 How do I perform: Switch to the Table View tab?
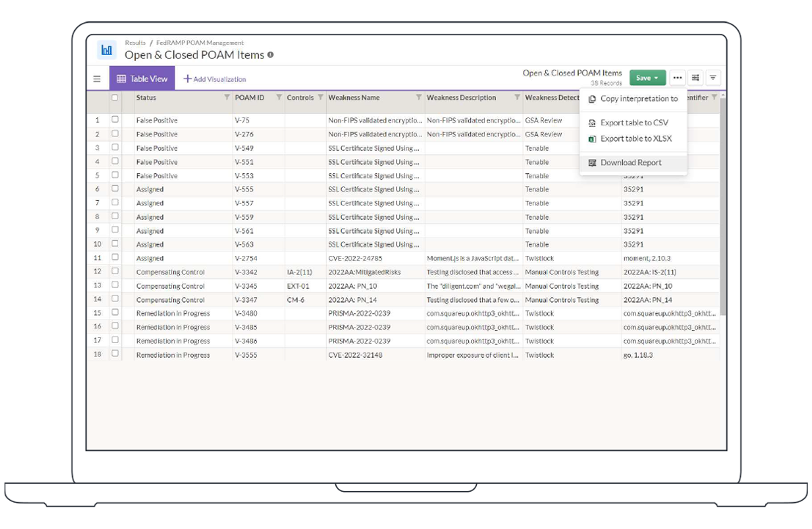coord(142,79)
